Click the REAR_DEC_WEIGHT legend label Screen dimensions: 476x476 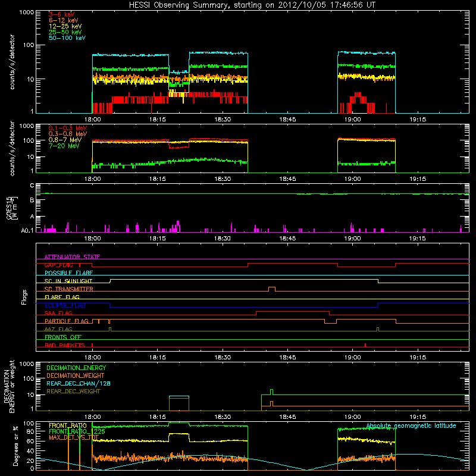point(73,392)
